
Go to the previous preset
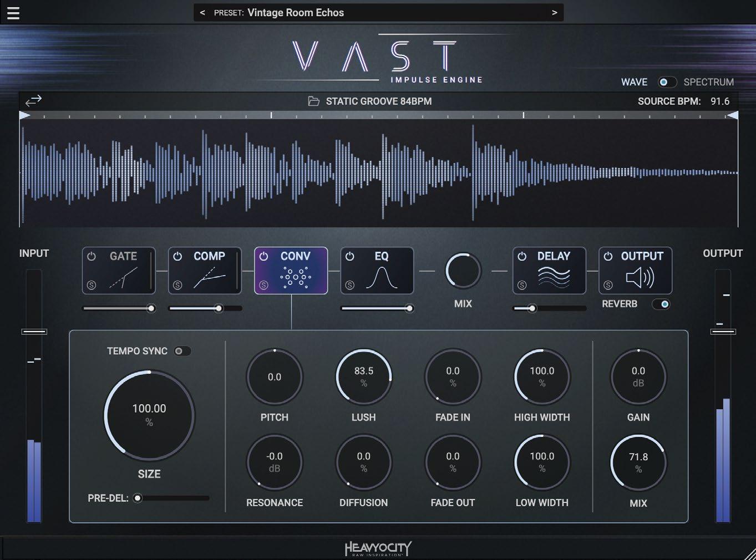[202, 13]
